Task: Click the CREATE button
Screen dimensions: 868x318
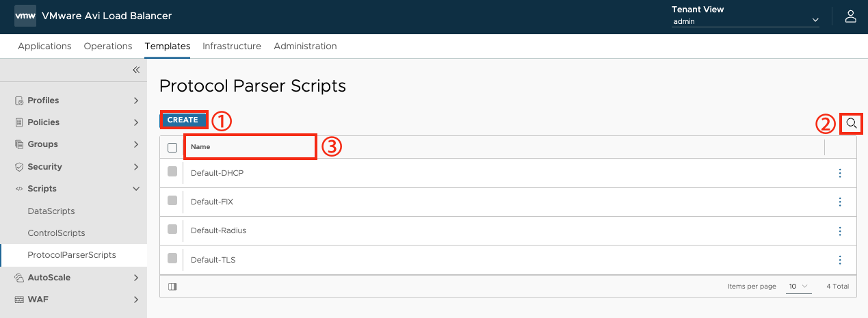Action: coord(183,120)
